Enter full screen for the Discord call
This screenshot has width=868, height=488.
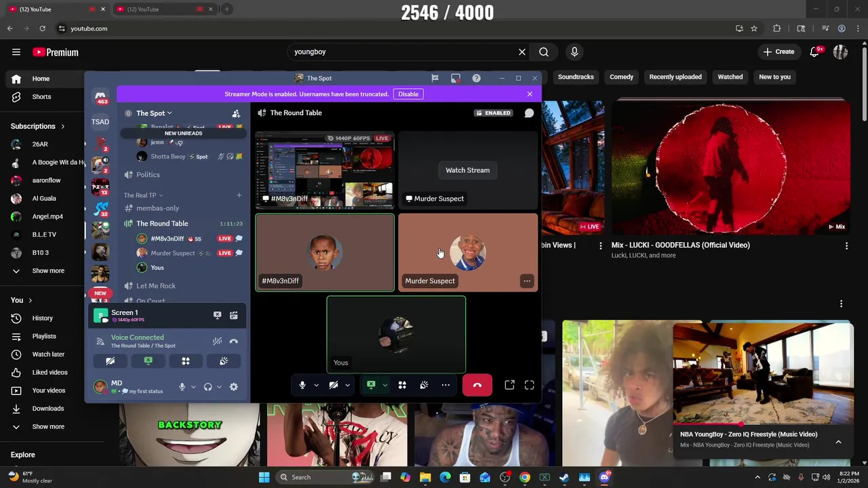pos(530,385)
